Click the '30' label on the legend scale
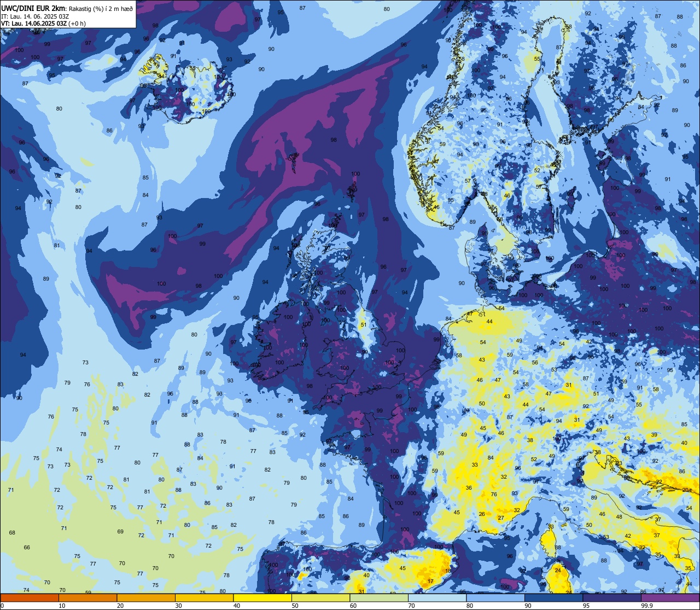 (x=179, y=606)
